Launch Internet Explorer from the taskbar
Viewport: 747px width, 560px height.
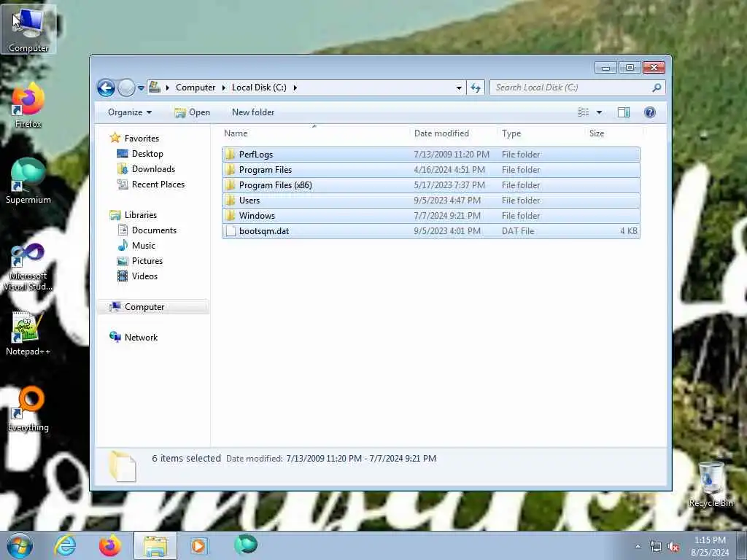point(65,545)
